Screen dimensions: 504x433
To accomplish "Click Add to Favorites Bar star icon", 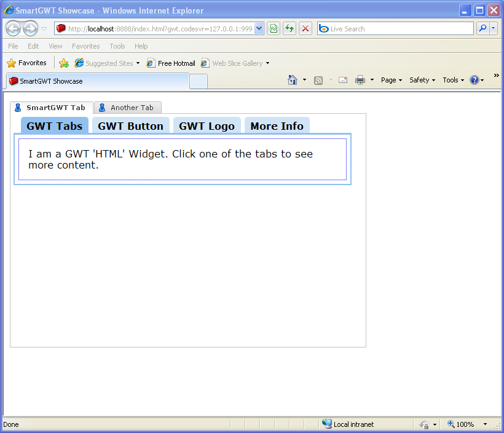I will [x=64, y=63].
